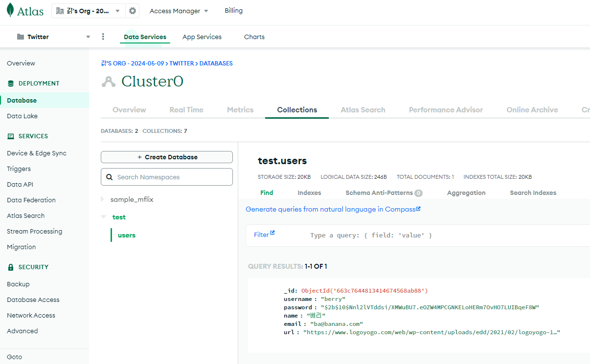Screen dimensions: 590x364
Task: Open Atlas Search in the sidebar
Action: pos(25,216)
